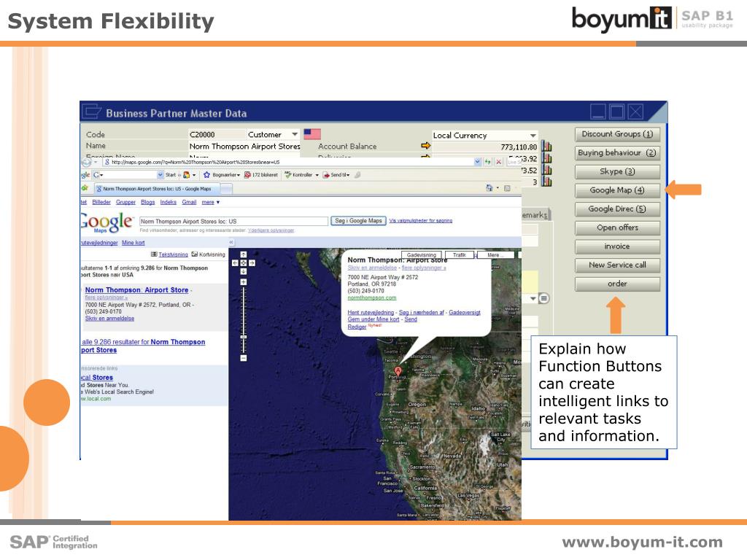747x560 pixels.
Task: Click the order function button
Action: pos(617,284)
